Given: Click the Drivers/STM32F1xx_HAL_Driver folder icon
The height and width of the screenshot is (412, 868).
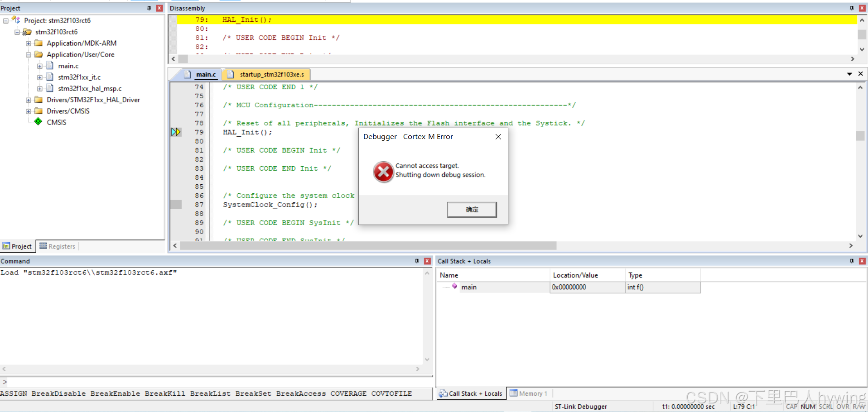Looking at the screenshot, I should pyautogui.click(x=39, y=100).
